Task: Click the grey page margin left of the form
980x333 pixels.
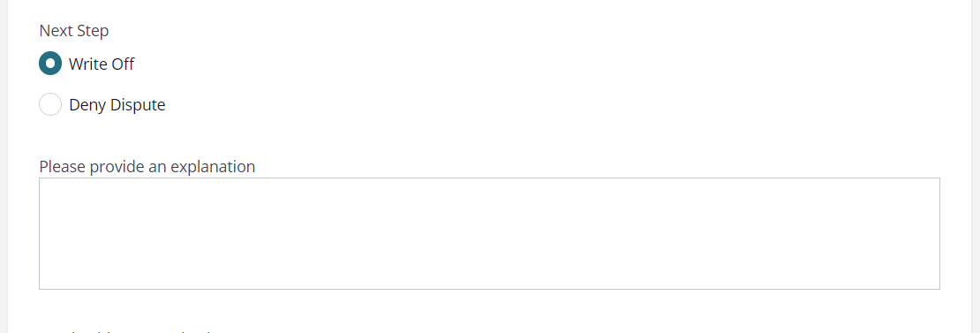Action: click(x=4, y=166)
